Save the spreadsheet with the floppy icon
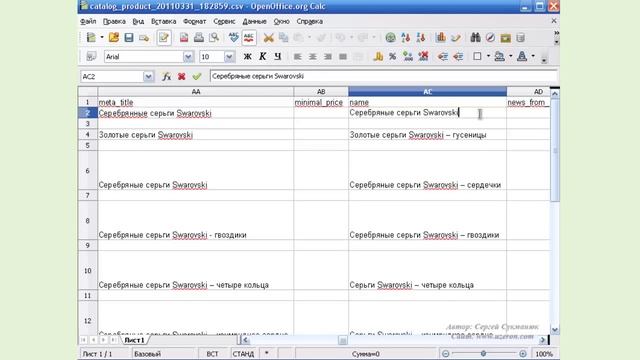Image resolution: width=640 pixels, height=360 pixels. click(x=129, y=38)
